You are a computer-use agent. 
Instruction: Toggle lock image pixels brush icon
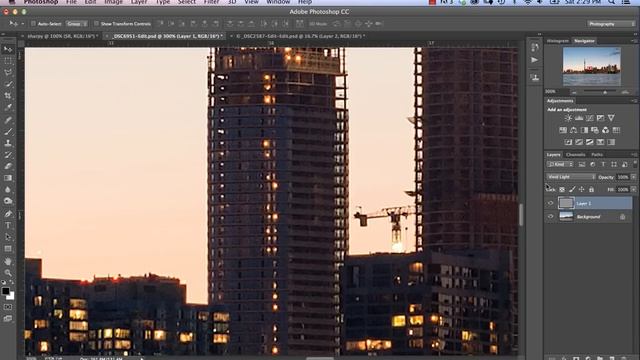click(572, 189)
